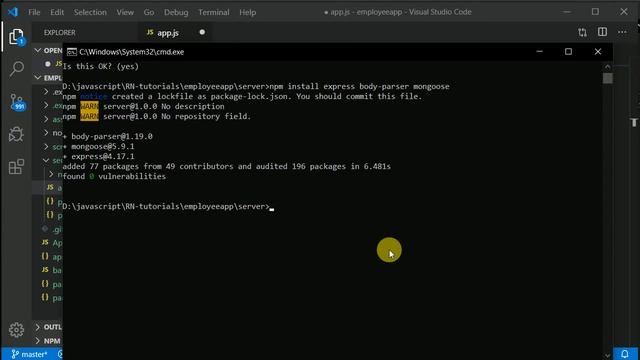640x360 pixels.
Task: Open the Manage gear menu
Action: click(16, 329)
